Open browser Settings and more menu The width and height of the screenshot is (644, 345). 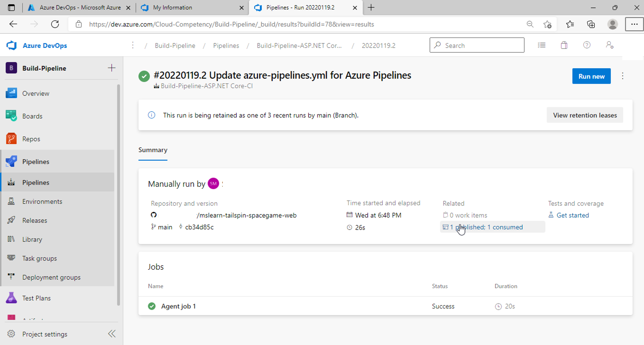click(x=634, y=24)
